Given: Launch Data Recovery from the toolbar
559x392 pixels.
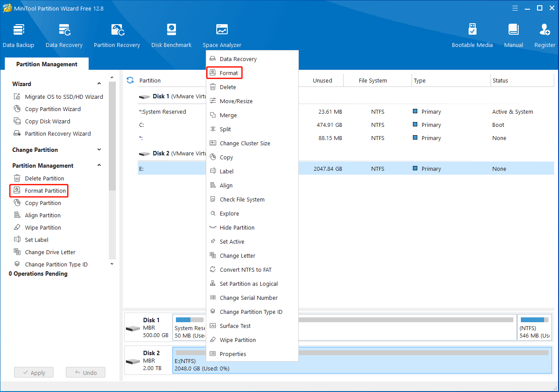Looking at the screenshot, I should (64, 36).
